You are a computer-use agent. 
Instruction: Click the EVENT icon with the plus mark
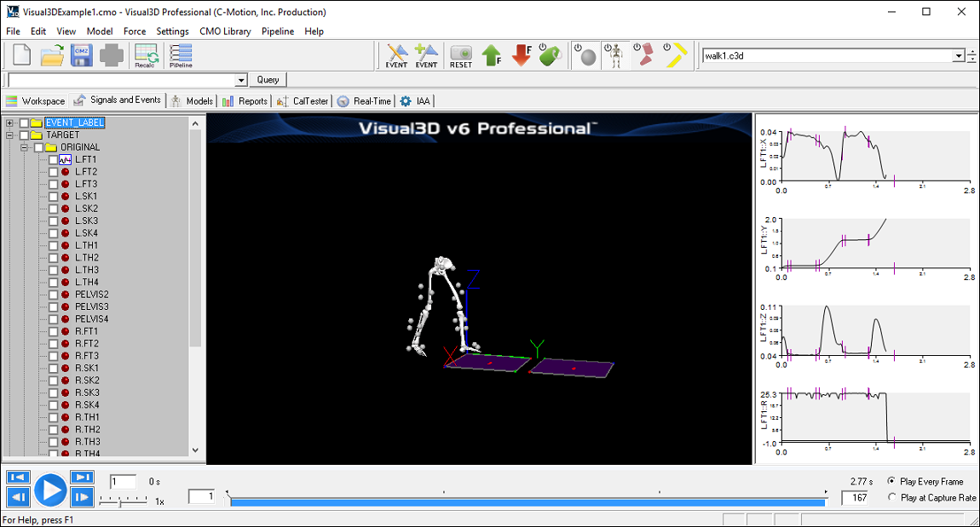[x=426, y=55]
